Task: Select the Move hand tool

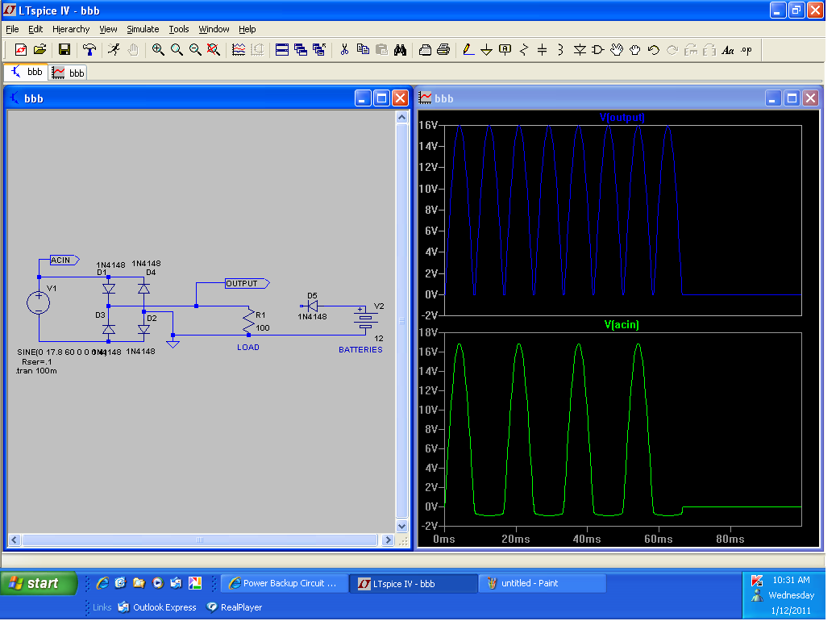Action: coord(617,50)
